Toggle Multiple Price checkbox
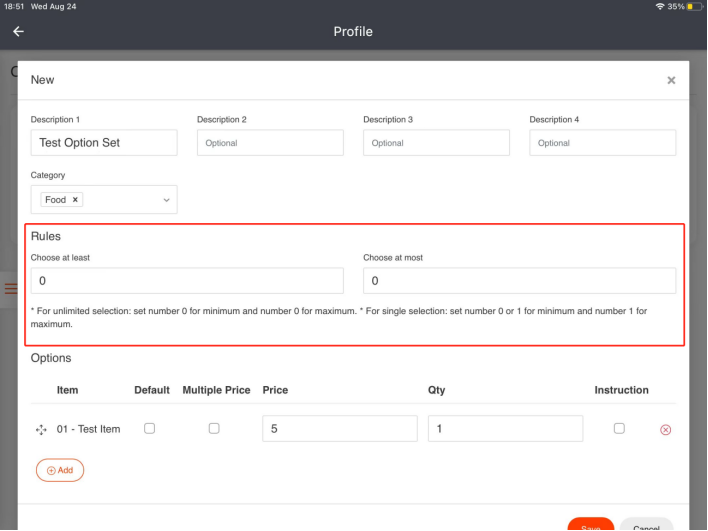Viewport: 708px width, 531px height. click(x=214, y=428)
